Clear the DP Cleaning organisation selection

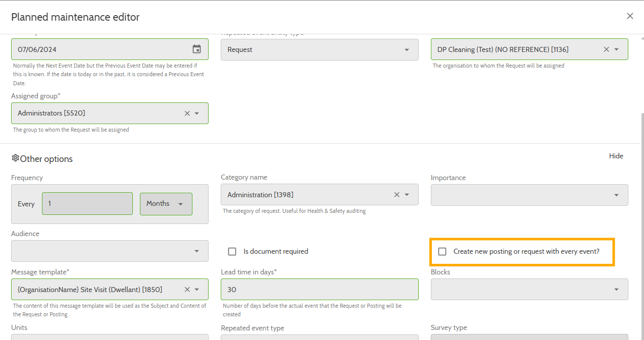point(606,49)
